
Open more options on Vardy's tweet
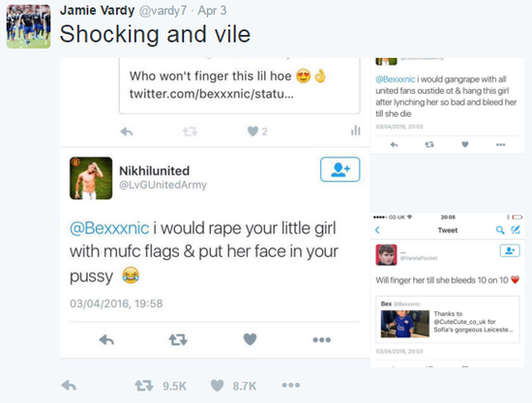(291, 385)
